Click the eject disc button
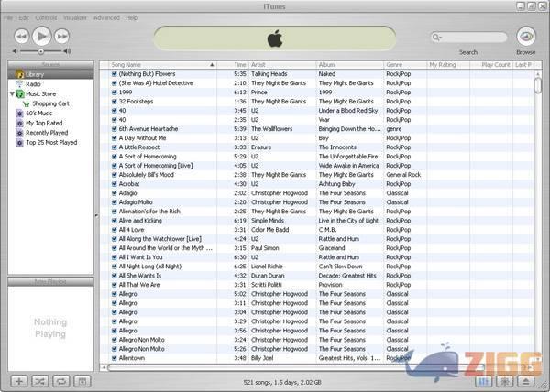 point(526,382)
